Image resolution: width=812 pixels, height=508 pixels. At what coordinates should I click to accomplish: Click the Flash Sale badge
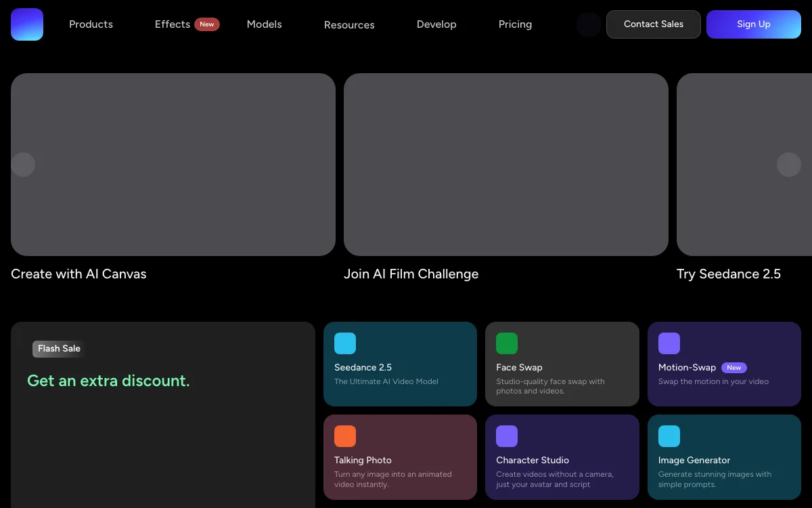(x=59, y=349)
